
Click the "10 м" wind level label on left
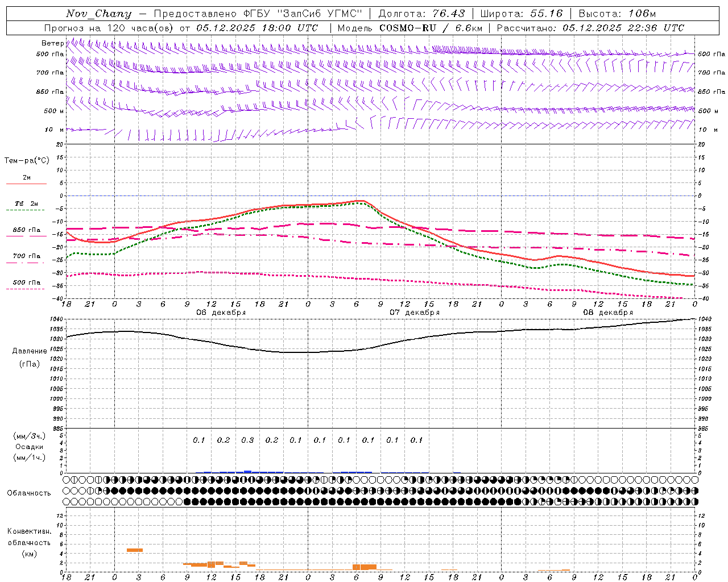click(x=54, y=130)
